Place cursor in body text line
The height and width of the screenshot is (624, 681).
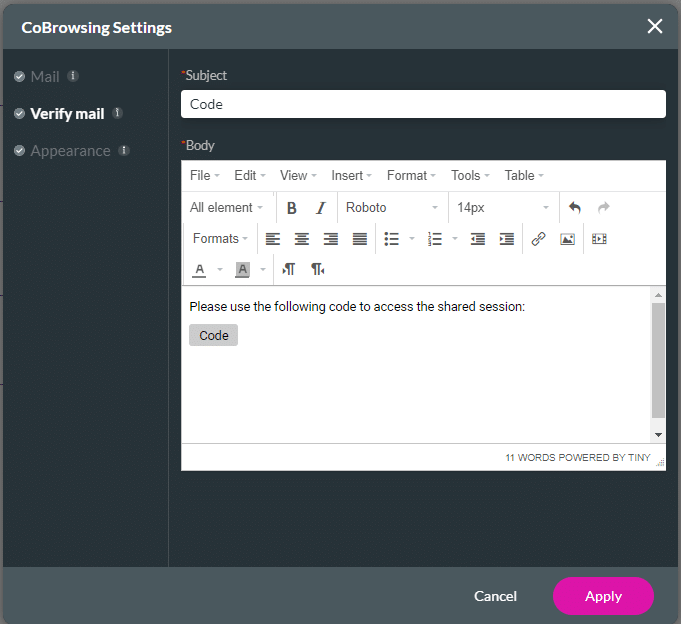(357, 307)
